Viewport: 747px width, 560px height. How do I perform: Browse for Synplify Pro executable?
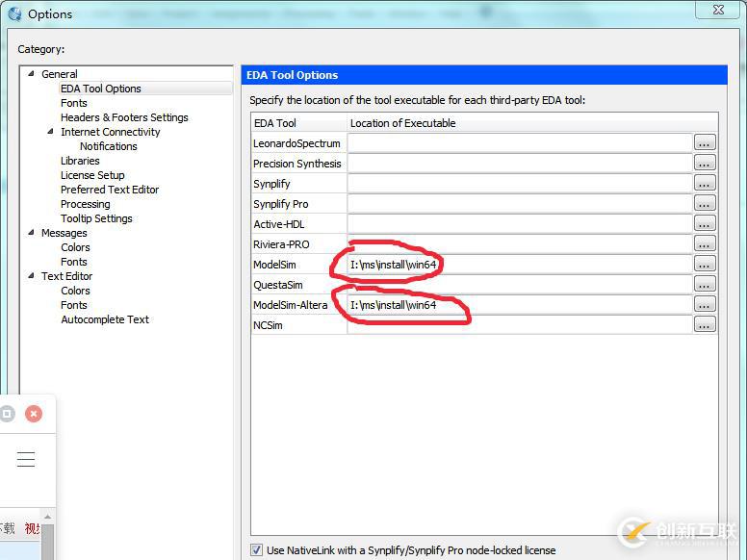click(x=705, y=203)
